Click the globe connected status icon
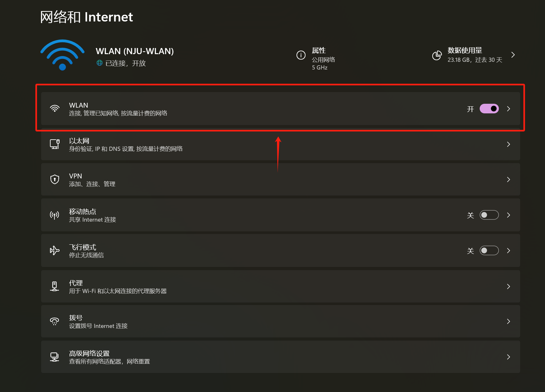Screen dimensions: 545x392 pos(100,63)
